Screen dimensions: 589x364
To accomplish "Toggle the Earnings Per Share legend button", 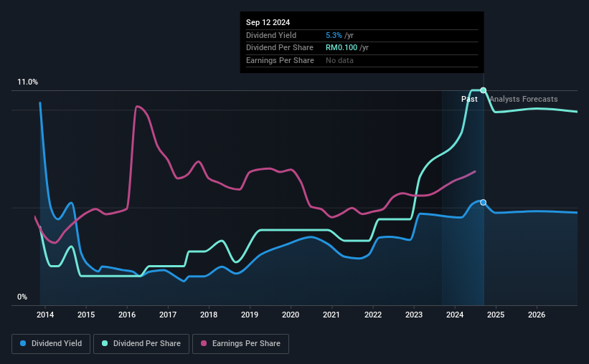I will (240, 344).
